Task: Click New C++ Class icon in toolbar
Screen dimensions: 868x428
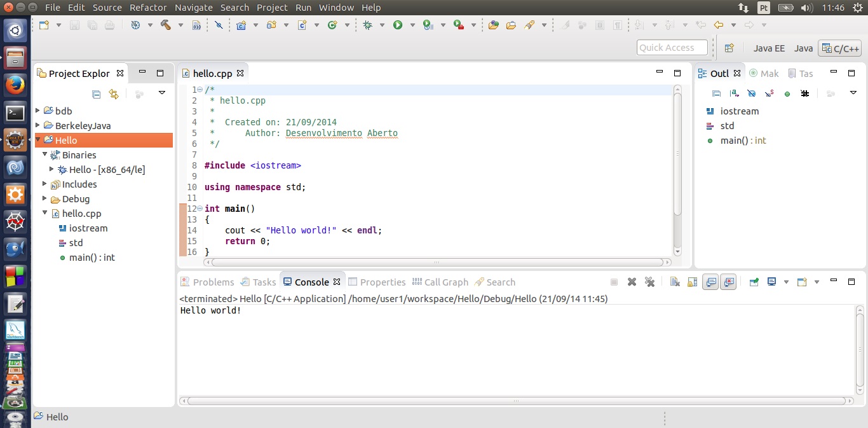Action: click(332, 25)
